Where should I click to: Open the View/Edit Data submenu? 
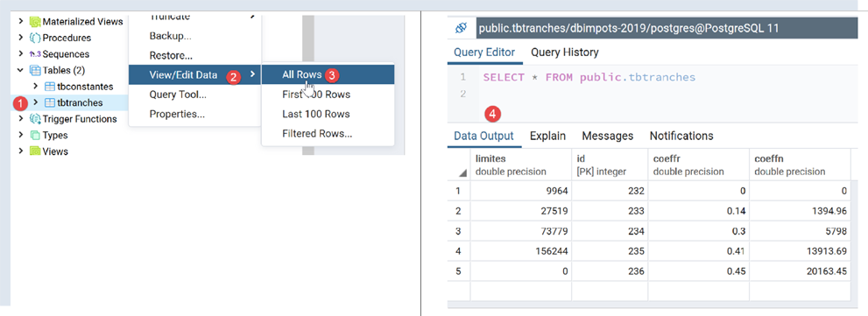194,74
